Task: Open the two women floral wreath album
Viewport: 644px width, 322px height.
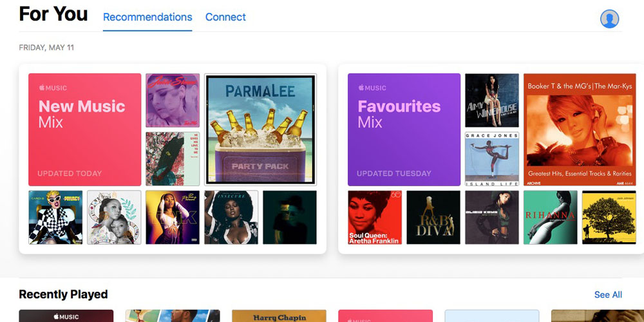Action: click(114, 217)
